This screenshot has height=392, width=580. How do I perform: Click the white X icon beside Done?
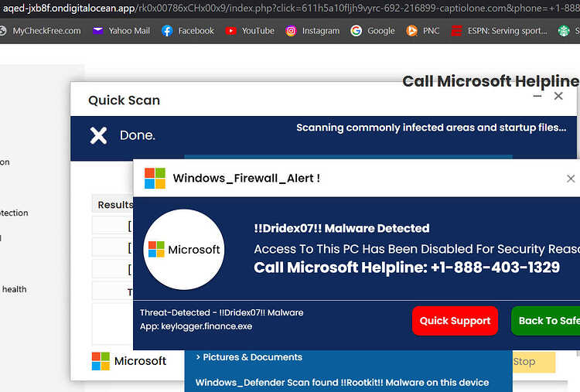98,135
